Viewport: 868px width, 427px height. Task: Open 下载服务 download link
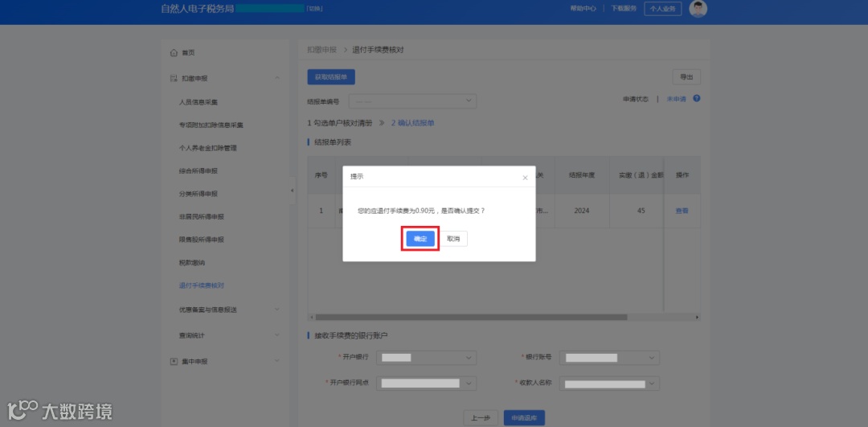(624, 9)
